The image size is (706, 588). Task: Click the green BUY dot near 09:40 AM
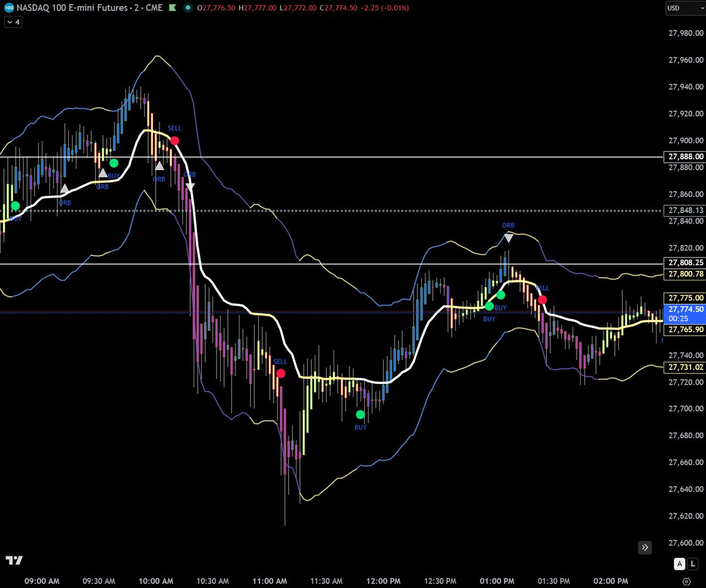tap(114, 163)
